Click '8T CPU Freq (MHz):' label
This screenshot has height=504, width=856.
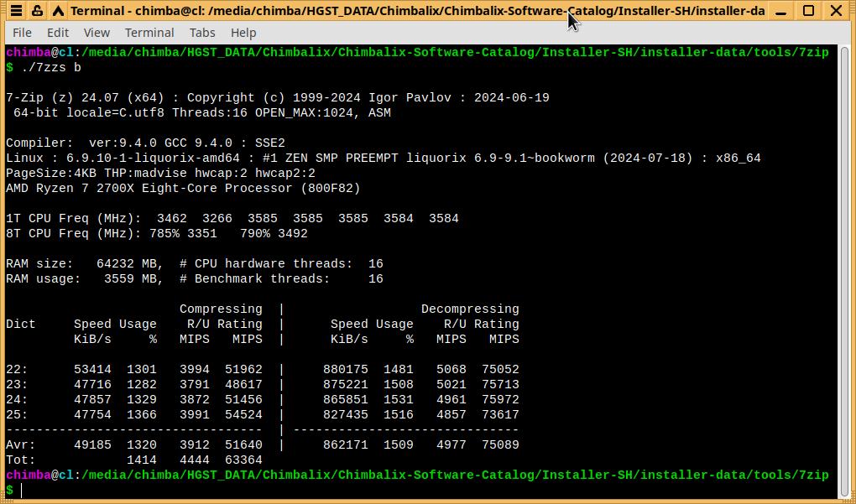[x=74, y=233]
